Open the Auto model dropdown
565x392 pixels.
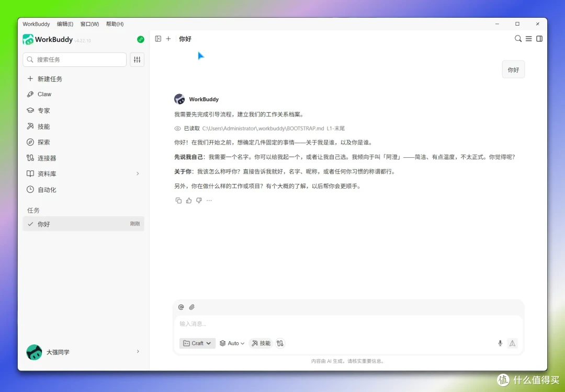pos(232,343)
